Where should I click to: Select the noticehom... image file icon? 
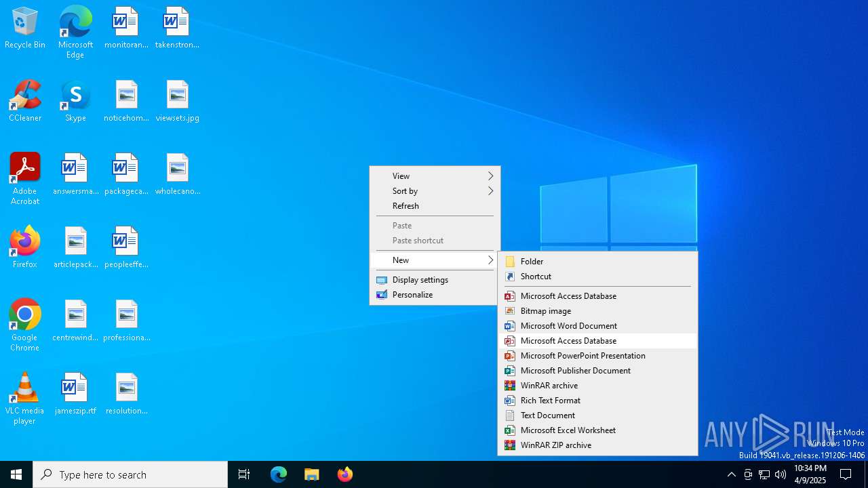[x=126, y=102]
